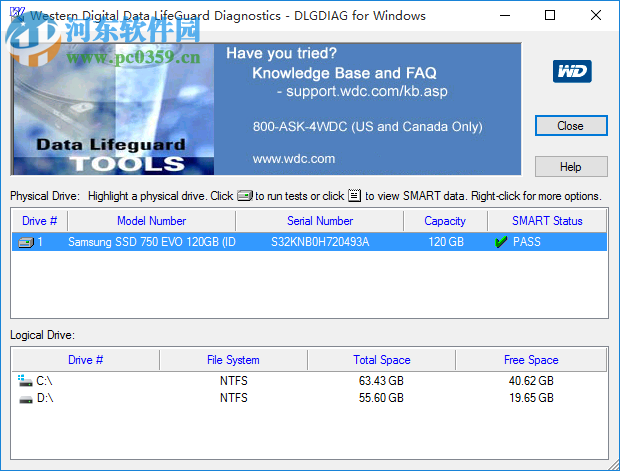Click support.wdc.com/kb.asp in banner
The width and height of the screenshot is (620, 471).
click(x=367, y=91)
